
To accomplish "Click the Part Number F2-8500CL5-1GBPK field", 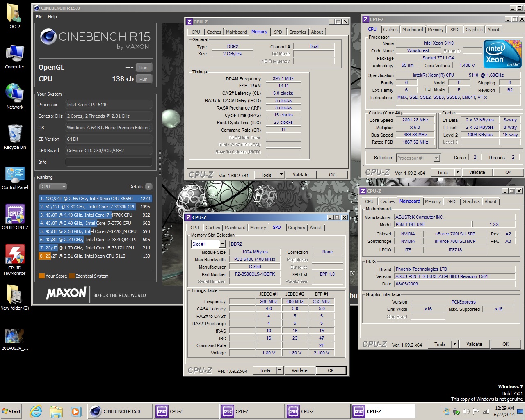I will 255,274.
